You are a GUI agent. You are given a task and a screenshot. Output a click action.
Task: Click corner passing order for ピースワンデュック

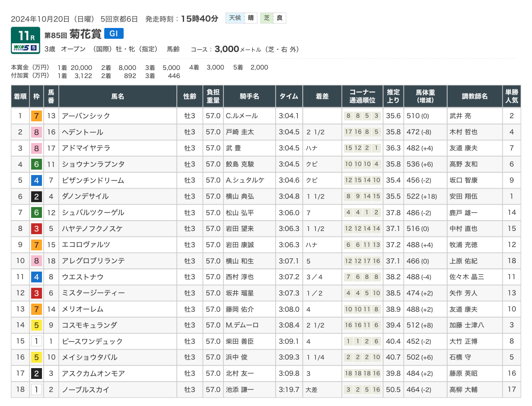coord(362,341)
